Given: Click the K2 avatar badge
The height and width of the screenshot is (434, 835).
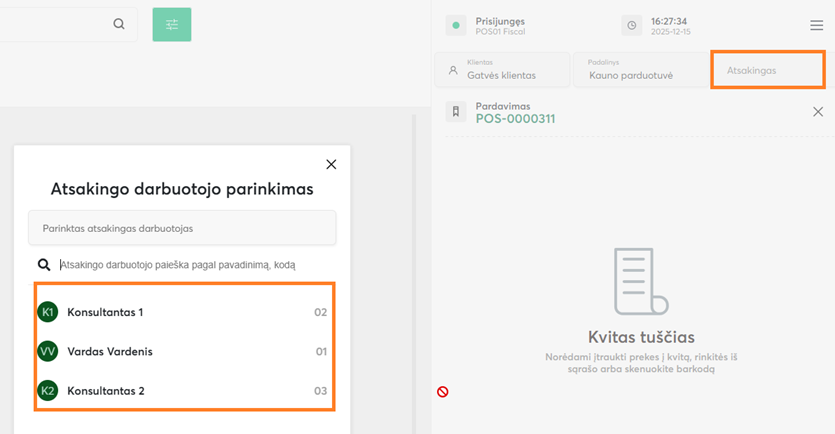Looking at the screenshot, I should tap(47, 390).
